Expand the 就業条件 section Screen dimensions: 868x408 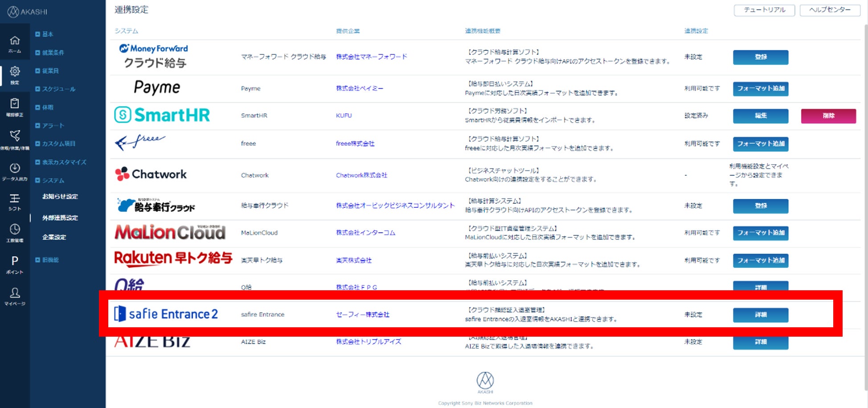(x=49, y=53)
